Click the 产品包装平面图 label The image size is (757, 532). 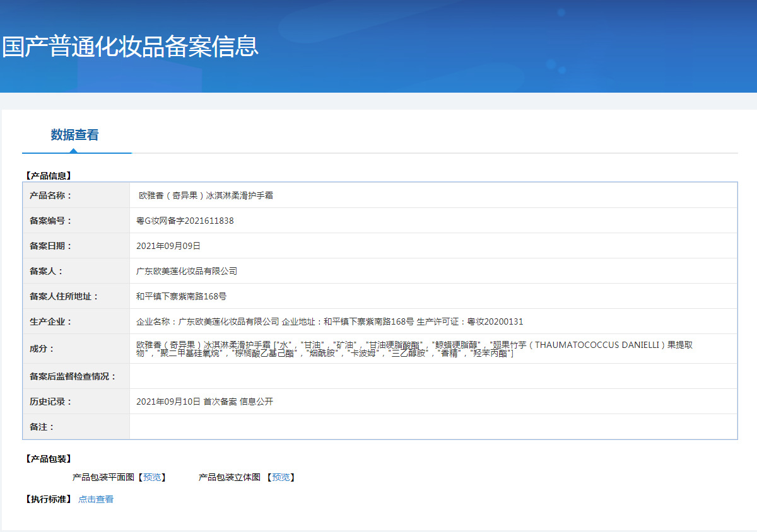click(103, 477)
